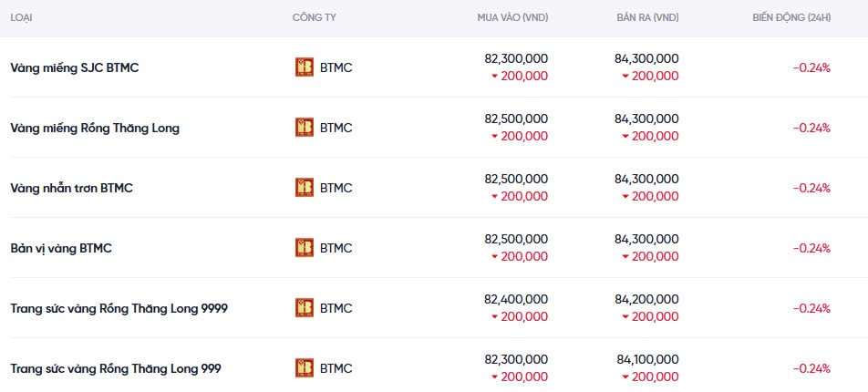Sort by MUA VÀO (VND) column header
Viewport: 868px width, 392px height.
coord(512,17)
